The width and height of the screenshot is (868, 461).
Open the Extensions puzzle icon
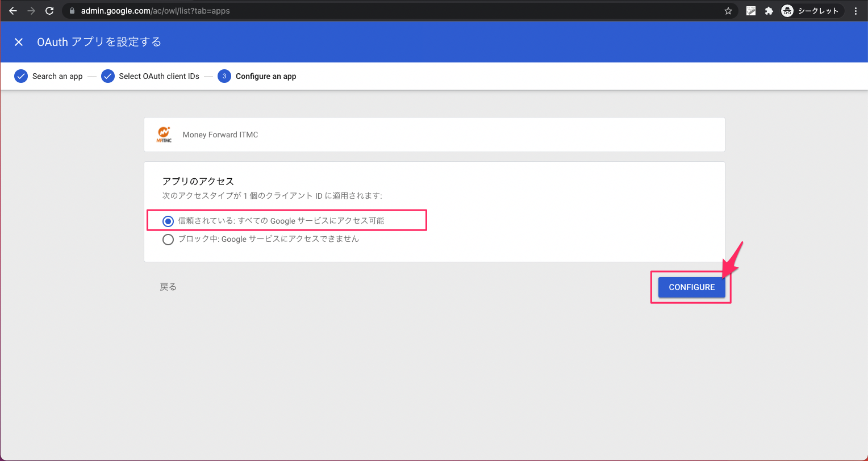pyautogui.click(x=769, y=11)
